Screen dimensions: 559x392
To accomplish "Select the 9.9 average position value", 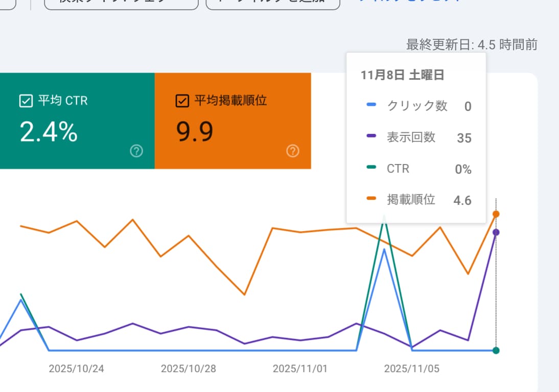I will tap(195, 132).
